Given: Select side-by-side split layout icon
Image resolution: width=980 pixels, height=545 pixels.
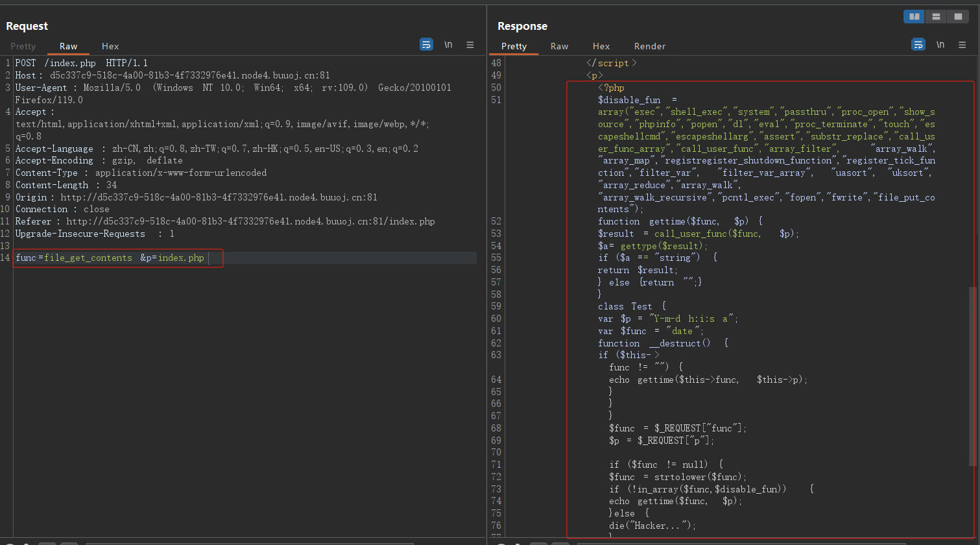Looking at the screenshot, I should tap(914, 17).
